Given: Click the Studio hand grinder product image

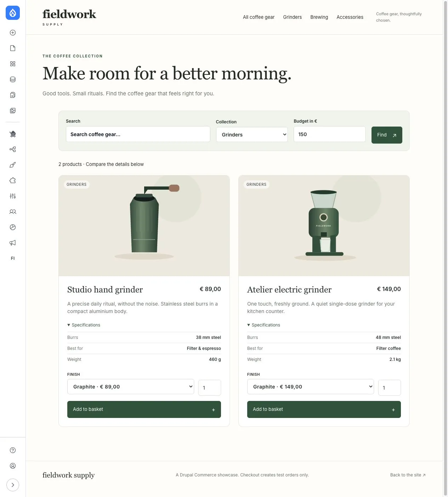Looking at the screenshot, I should (144, 226).
